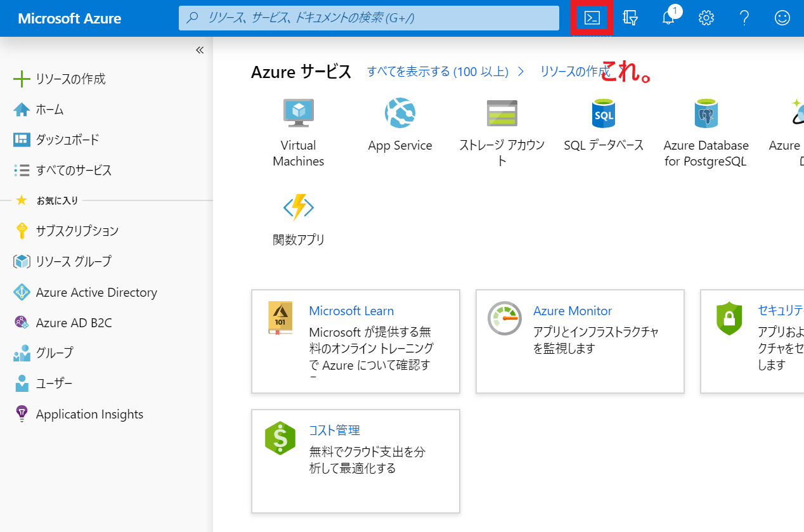The width and height of the screenshot is (804, 532).
Task: Click the Azure Monitor gauge icon
Action: 504,318
